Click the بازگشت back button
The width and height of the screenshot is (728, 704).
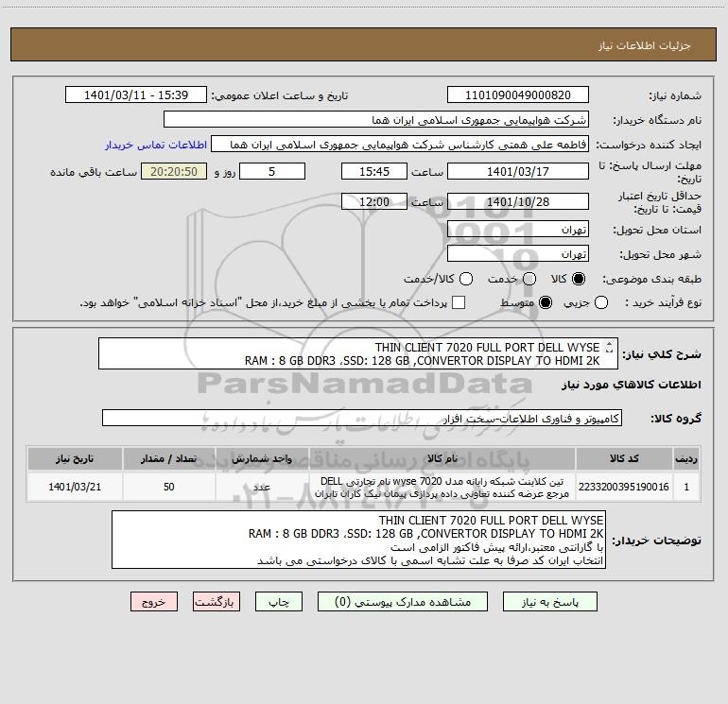[217, 602]
